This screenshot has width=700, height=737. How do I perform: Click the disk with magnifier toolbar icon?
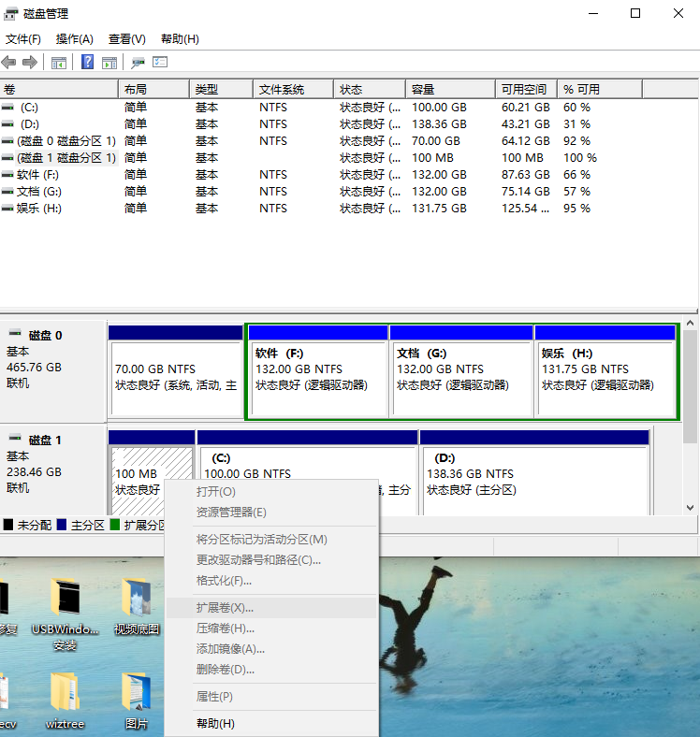click(138, 63)
